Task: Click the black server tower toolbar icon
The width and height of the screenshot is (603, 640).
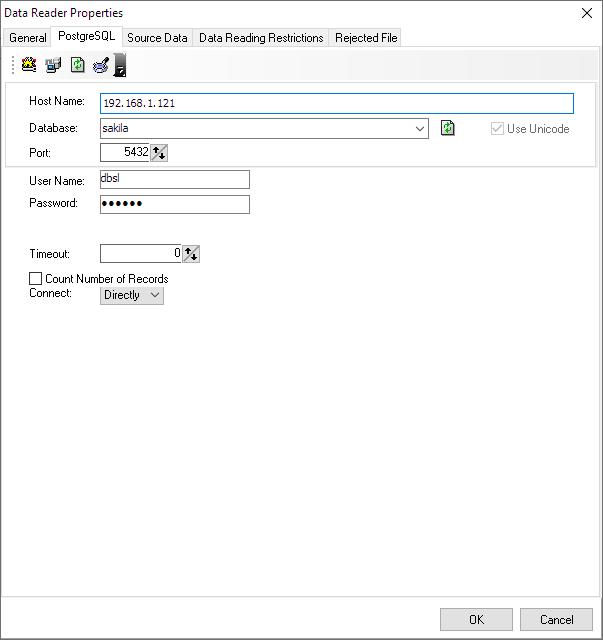Action: [120, 65]
